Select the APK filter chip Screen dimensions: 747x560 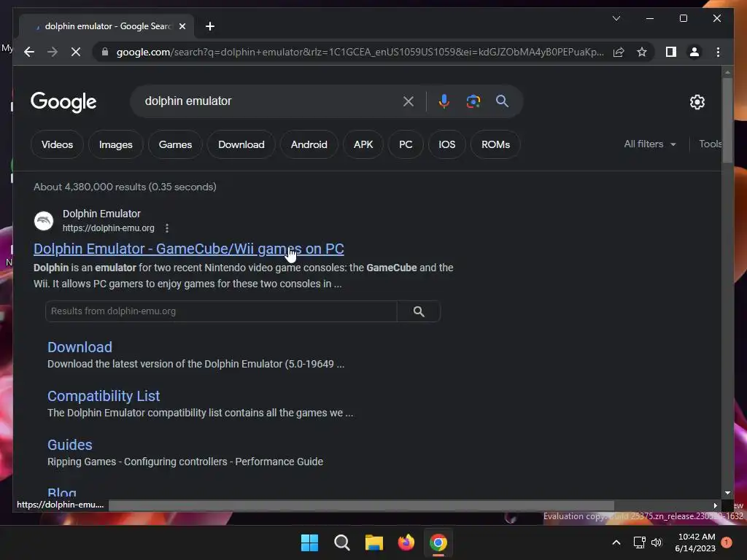point(363,144)
